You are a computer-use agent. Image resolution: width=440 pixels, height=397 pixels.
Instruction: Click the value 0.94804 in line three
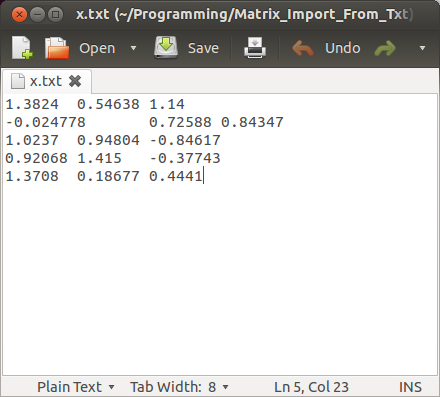(108, 140)
